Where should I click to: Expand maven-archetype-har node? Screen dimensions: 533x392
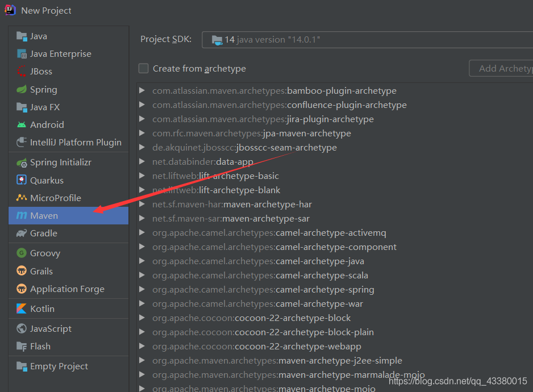[x=142, y=204]
